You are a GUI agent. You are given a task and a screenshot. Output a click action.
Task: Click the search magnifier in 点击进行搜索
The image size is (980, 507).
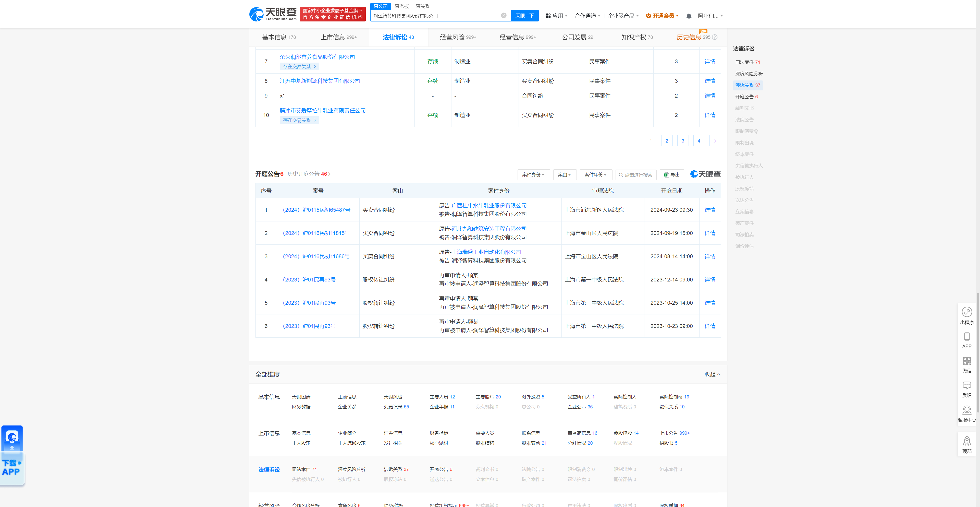coord(620,175)
